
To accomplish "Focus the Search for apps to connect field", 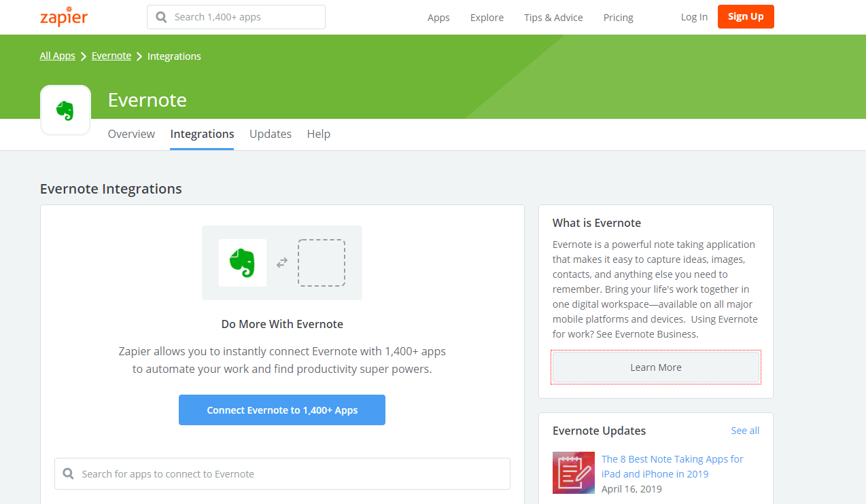I will (282, 473).
